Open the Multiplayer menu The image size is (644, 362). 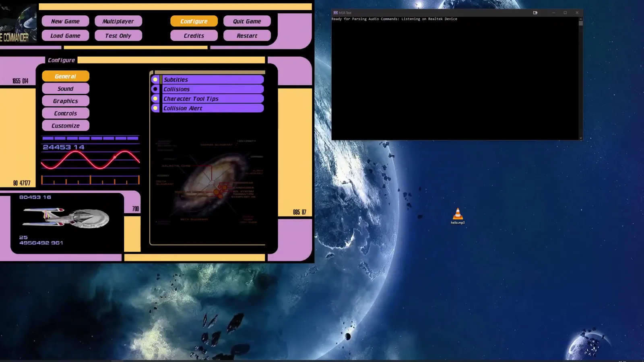click(118, 21)
